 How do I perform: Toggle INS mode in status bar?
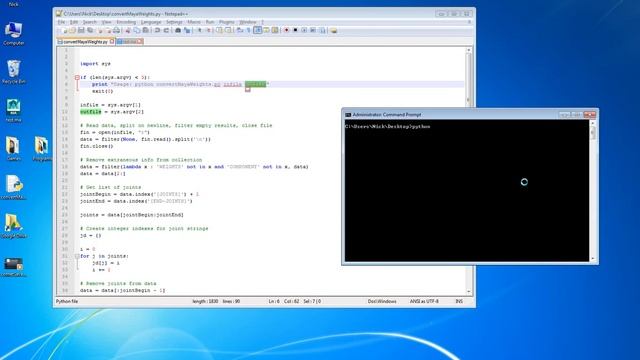[x=459, y=301]
